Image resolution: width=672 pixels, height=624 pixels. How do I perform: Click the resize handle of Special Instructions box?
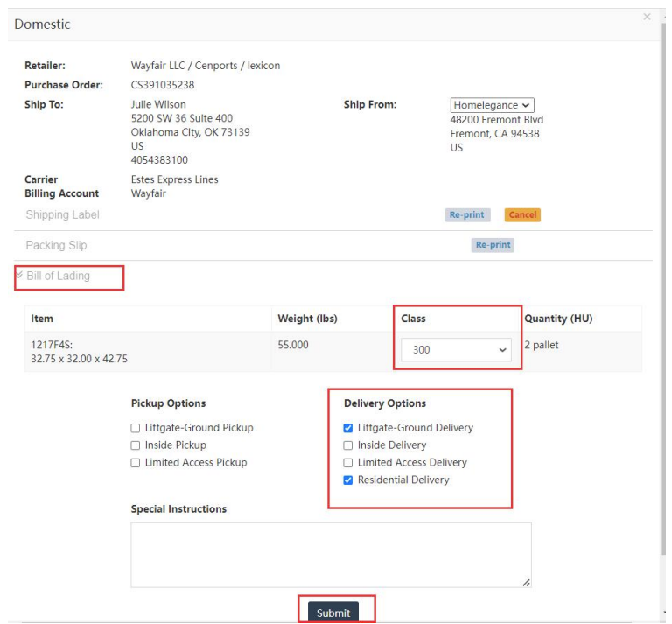tap(526, 582)
